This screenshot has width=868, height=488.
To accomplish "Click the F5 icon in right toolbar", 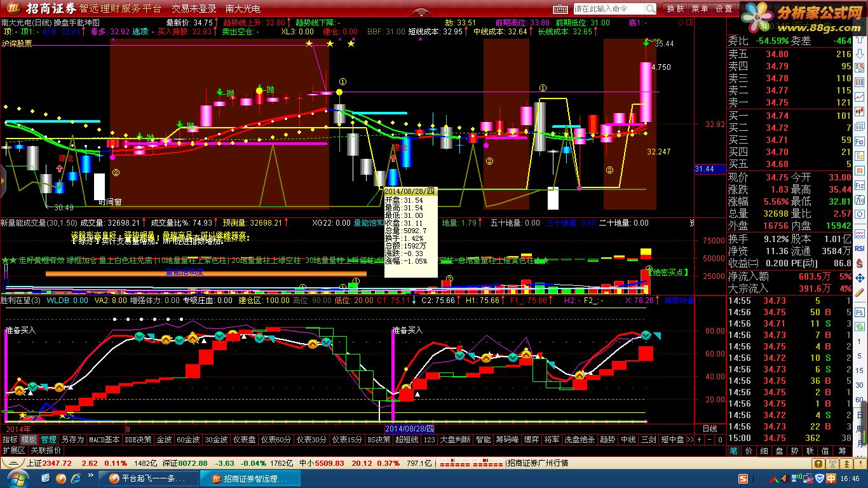I will pyautogui.click(x=860, y=313).
